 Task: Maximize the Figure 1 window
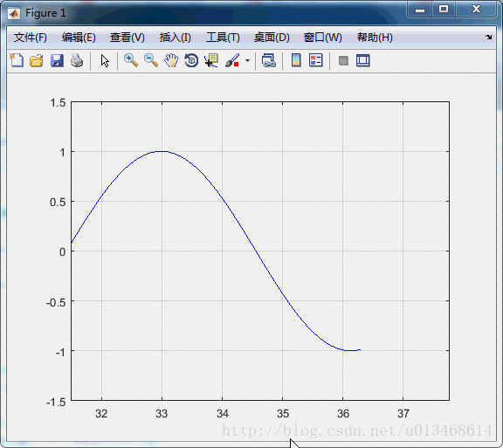444,9
